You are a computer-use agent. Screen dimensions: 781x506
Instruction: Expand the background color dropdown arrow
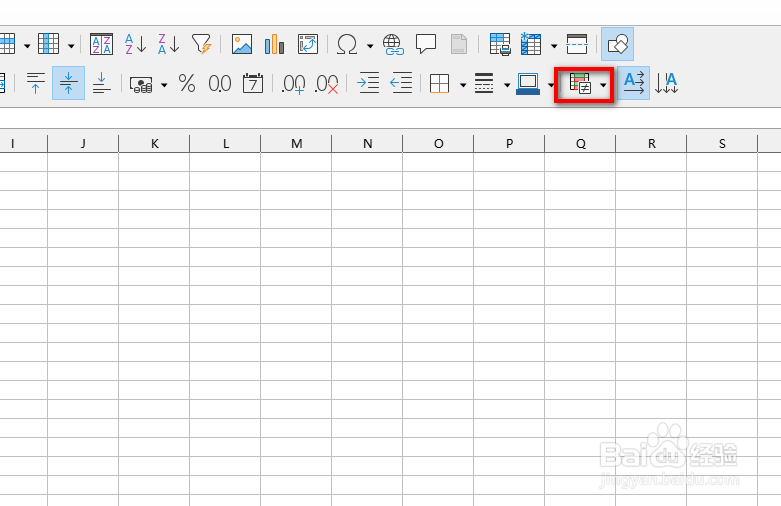551,85
